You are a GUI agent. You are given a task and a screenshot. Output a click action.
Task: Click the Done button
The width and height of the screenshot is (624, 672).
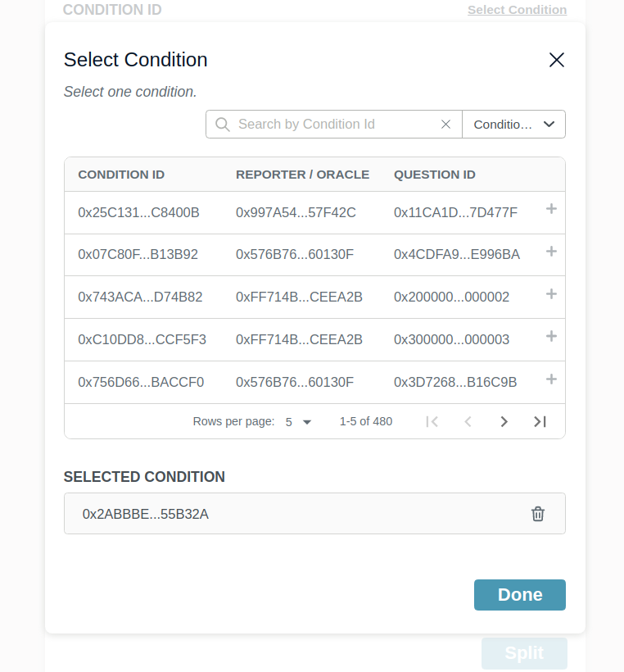[519, 595]
